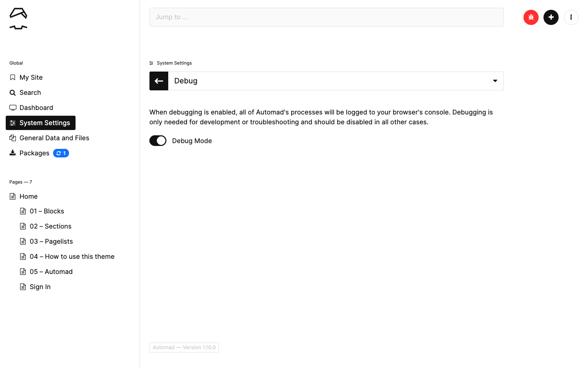Open the three-dot more options menu

571,17
